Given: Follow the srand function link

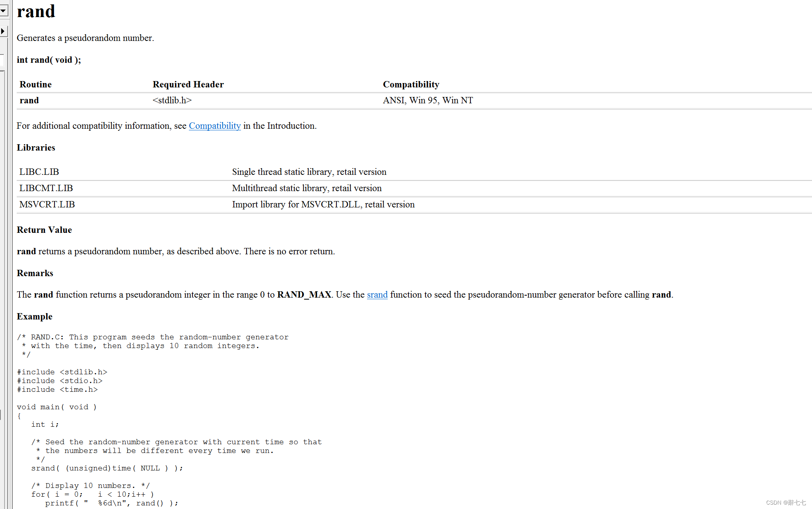Looking at the screenshot, I should [377, 295].
